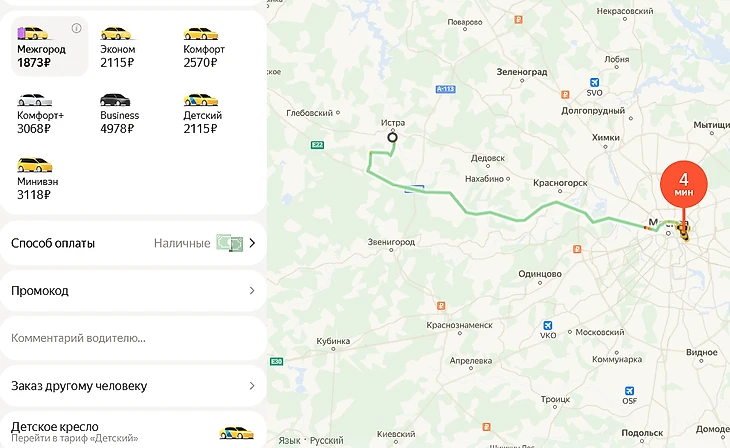Image resolution: width=730 pixels, height=448 pixels.
Task: Pick the Комфорт tariff car icon
Action: point(201,34)
